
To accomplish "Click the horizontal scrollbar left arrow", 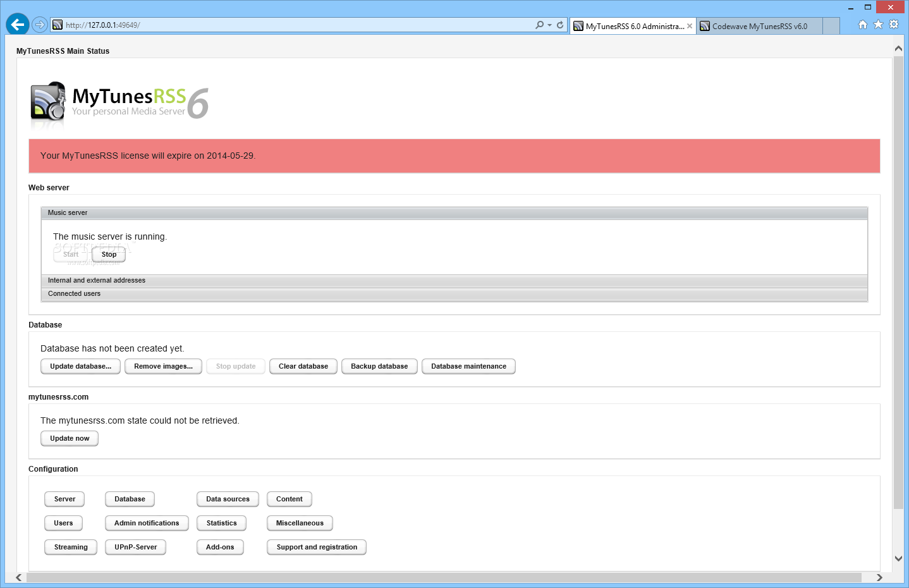I will [19, 578].
